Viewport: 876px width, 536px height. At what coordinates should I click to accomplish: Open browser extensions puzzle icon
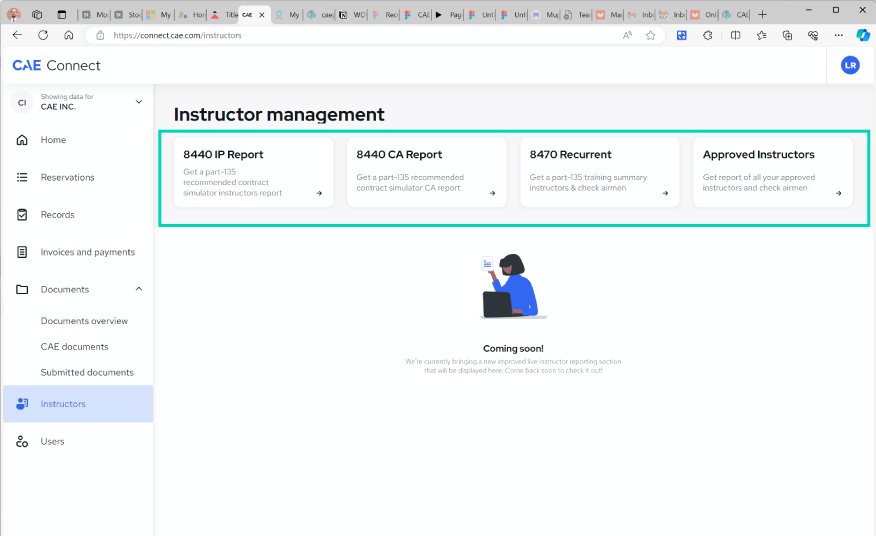[x=708, y=35]
